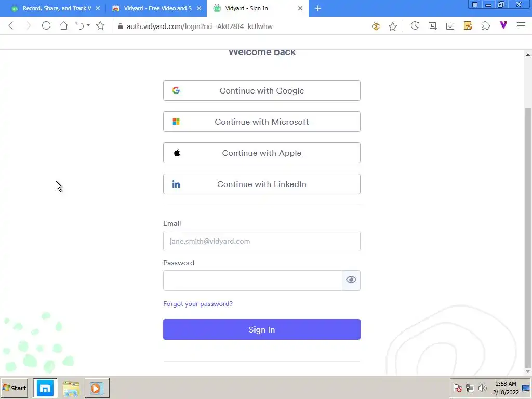Click the Sign In button
Image resolution: width=532 pixels, height=399 pixels.
[262, 329]
